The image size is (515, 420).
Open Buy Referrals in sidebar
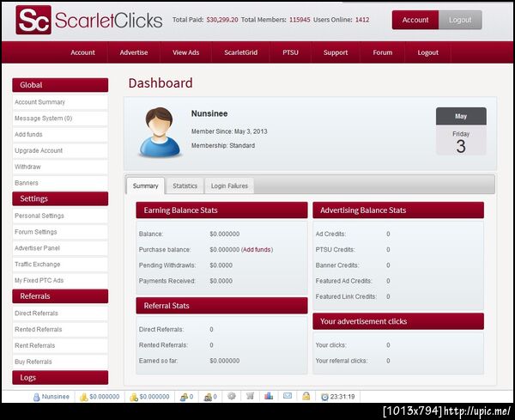click(x=60, y=362)
